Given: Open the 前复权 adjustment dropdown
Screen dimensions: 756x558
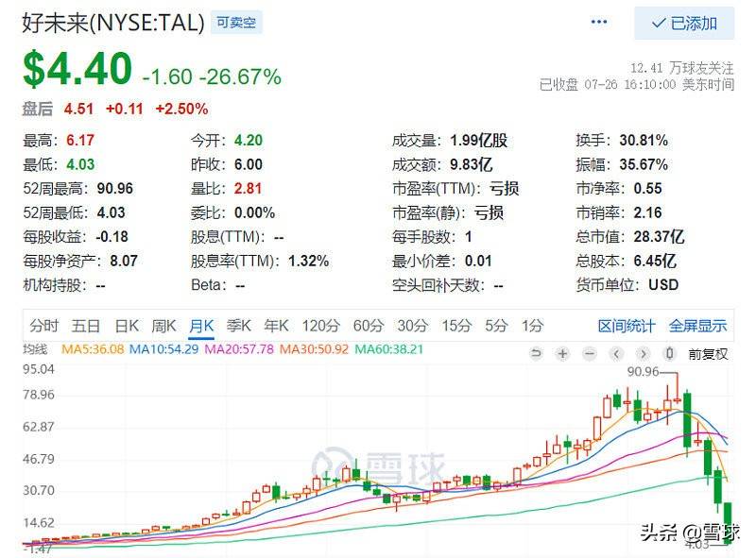Looking at the screenshot, I should click(708, 354).
